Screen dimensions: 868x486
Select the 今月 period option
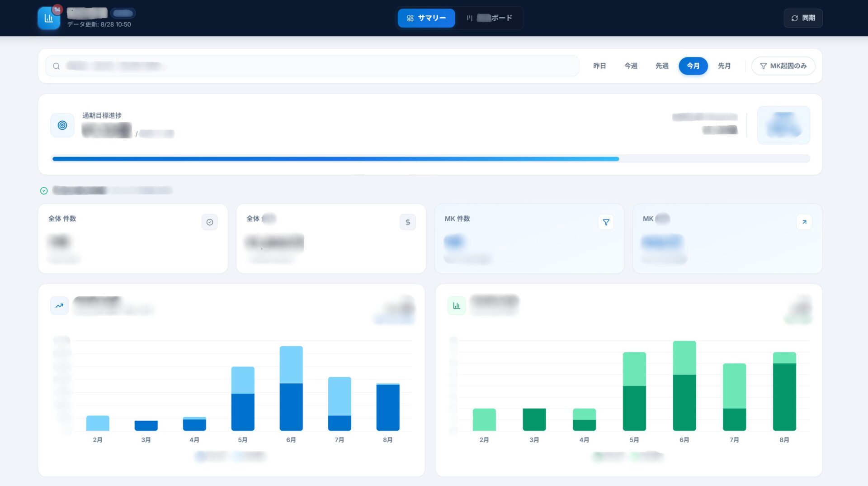[693, 66]
